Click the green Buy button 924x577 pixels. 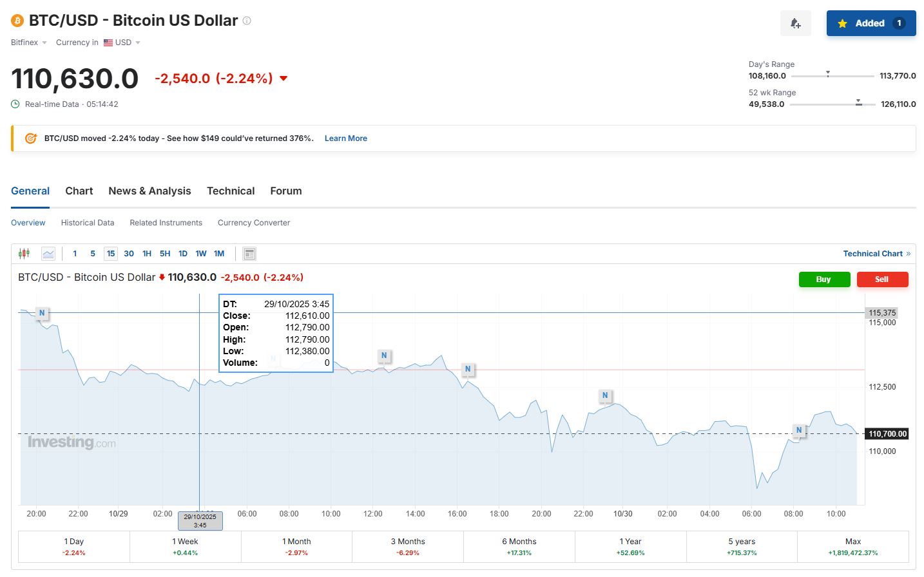pos(824,279)
